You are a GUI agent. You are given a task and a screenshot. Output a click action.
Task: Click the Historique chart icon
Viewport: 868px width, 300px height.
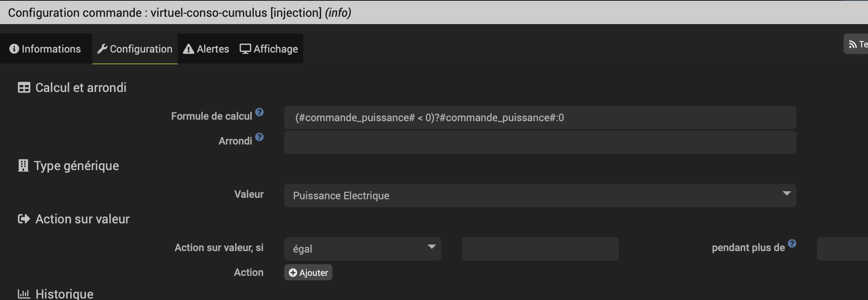tap(24, 294)
